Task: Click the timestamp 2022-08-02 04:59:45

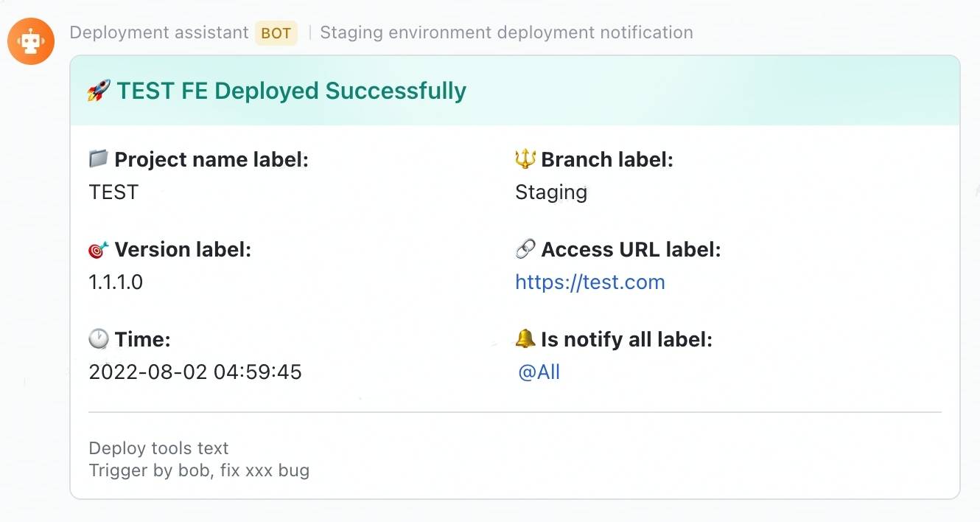Action: 195,372
